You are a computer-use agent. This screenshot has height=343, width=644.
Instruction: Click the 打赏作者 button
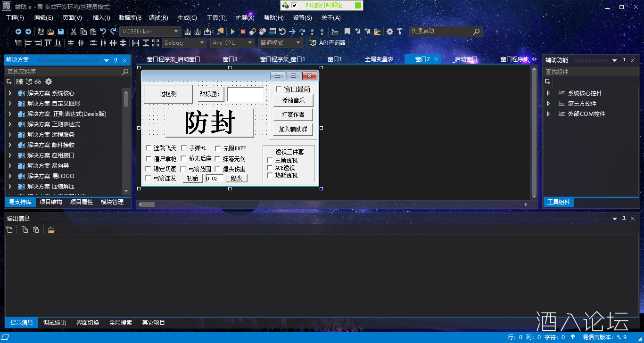pos(293,114)
